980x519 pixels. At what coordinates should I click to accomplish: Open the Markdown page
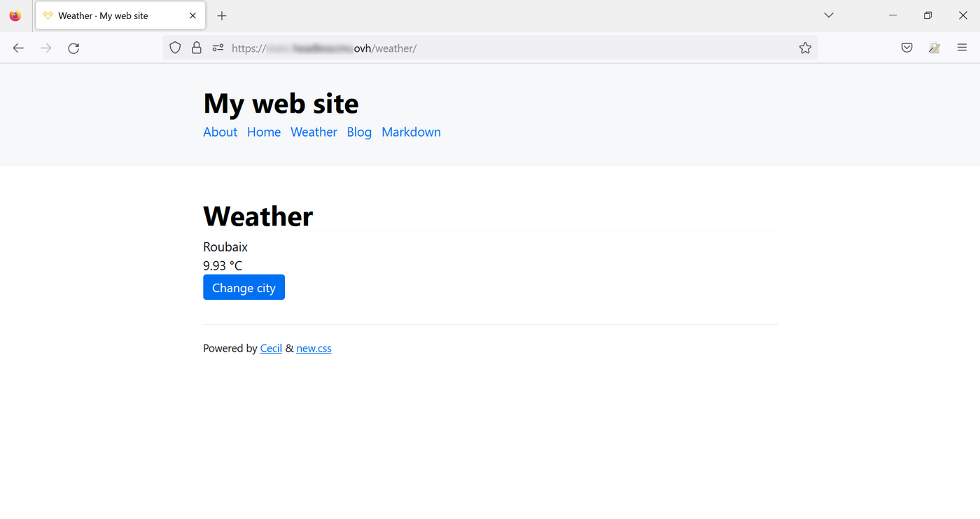(411, 132)
